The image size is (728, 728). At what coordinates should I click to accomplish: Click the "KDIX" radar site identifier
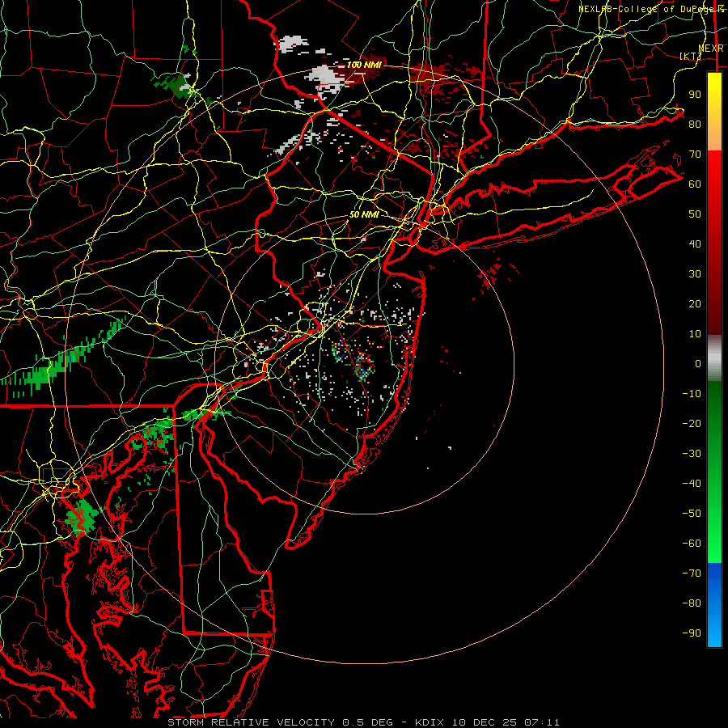[429, 722]
